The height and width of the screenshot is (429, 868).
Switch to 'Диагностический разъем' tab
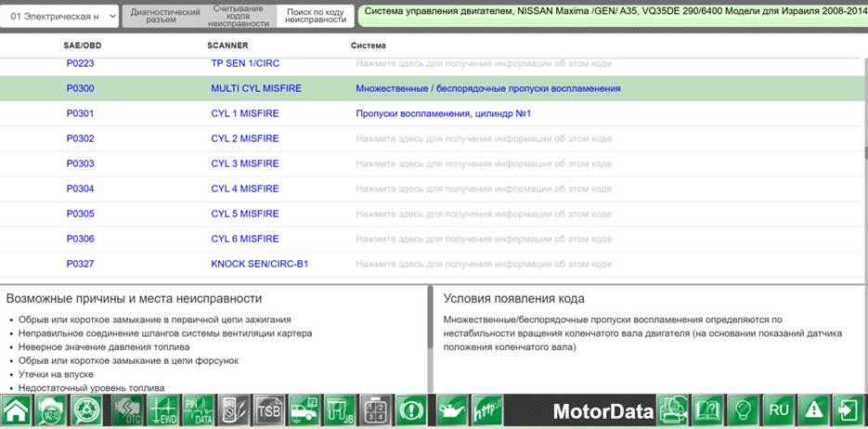click(x=165, y=16)
